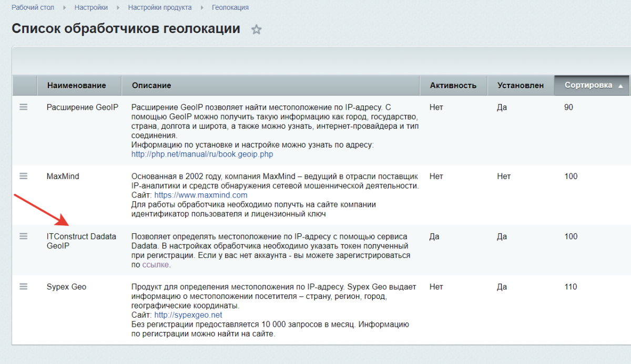Click the Геолокация breadcrumb entry

point(230,7)
